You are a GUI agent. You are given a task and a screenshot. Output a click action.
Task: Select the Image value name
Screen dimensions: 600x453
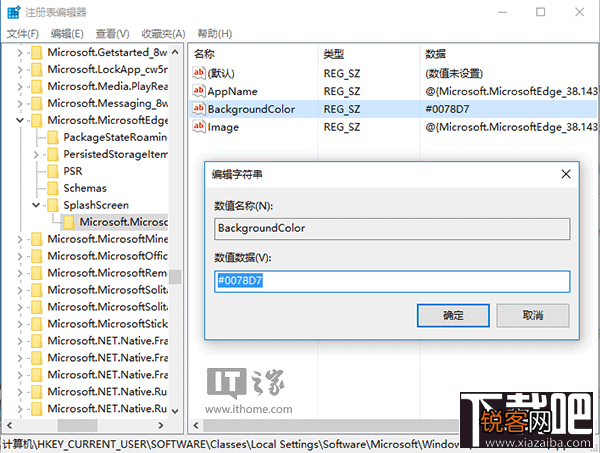(x=223, y=127)
